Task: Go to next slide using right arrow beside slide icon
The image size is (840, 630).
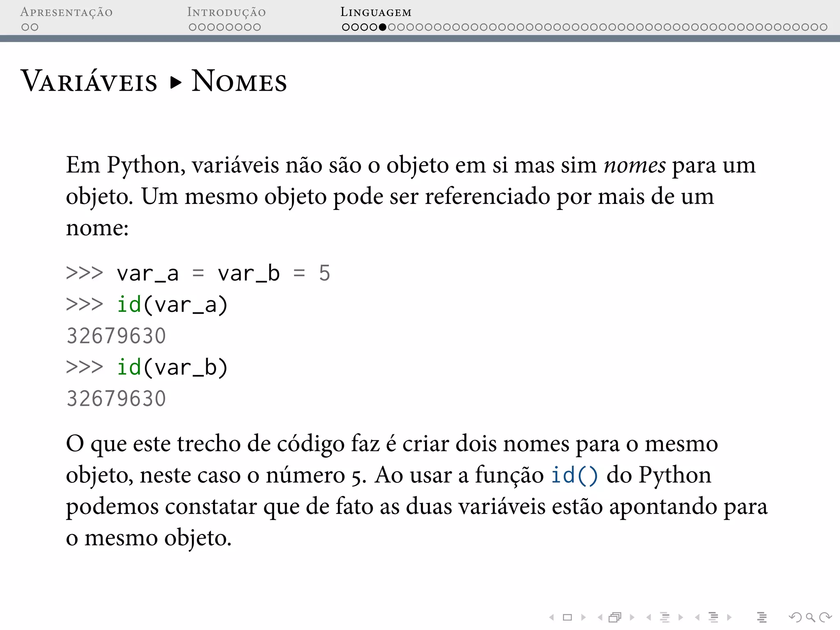Action: (583, 617)
